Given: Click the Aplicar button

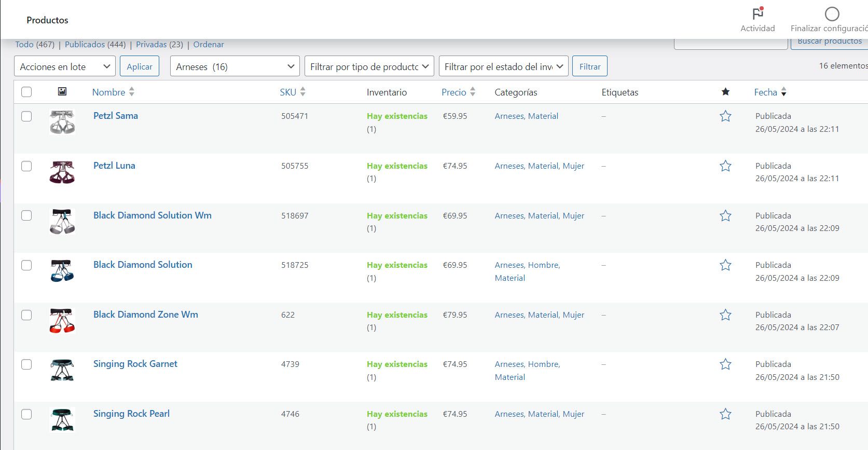Looking at the screenshot, I should pyautogui.click(x=140, y=66).
